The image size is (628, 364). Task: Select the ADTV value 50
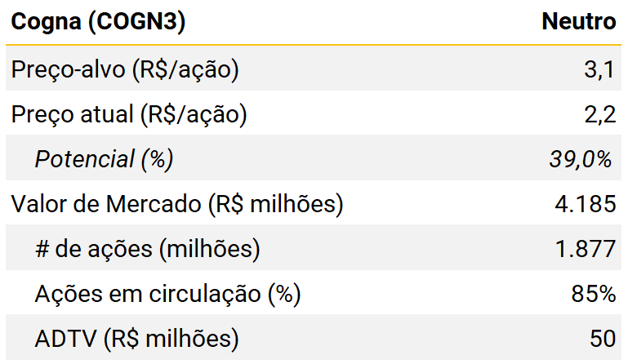pos(602,338)
